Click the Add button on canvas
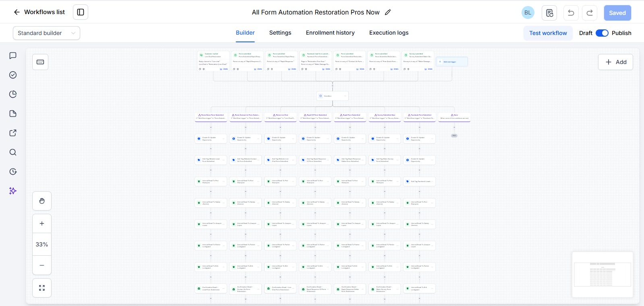The width and height of the screenshot is (644, 306). tap(615, 62)
